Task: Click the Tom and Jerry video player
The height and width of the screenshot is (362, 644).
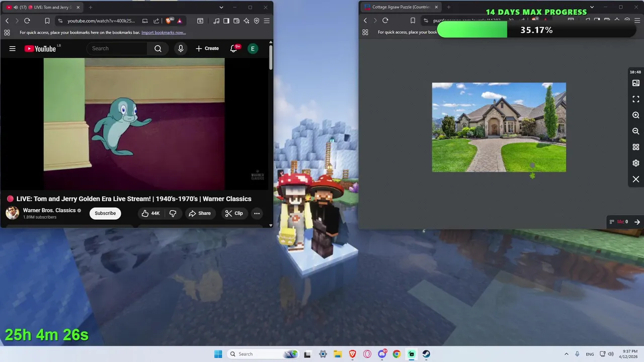Action: [x=134, y=124]
